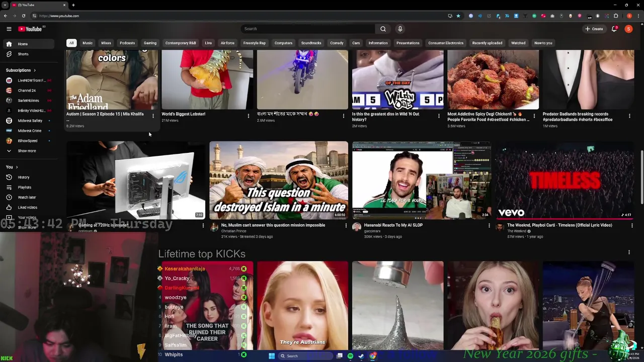This screenshot has width=644, height=362.
Task: Select Contemporary R&B chip
Action: pos(181,43)
